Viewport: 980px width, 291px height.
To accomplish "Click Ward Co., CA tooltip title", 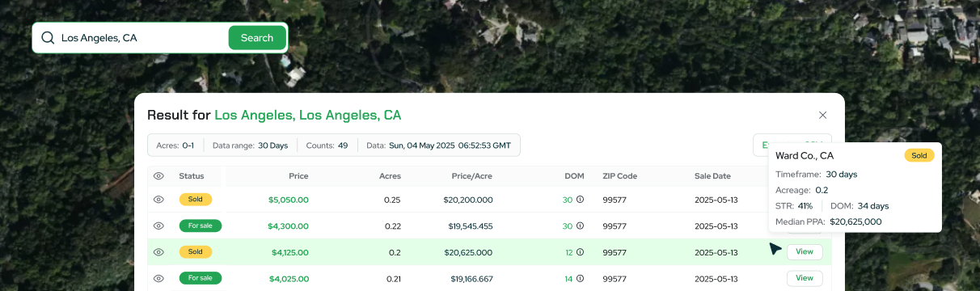I will (x=805, y=155).
